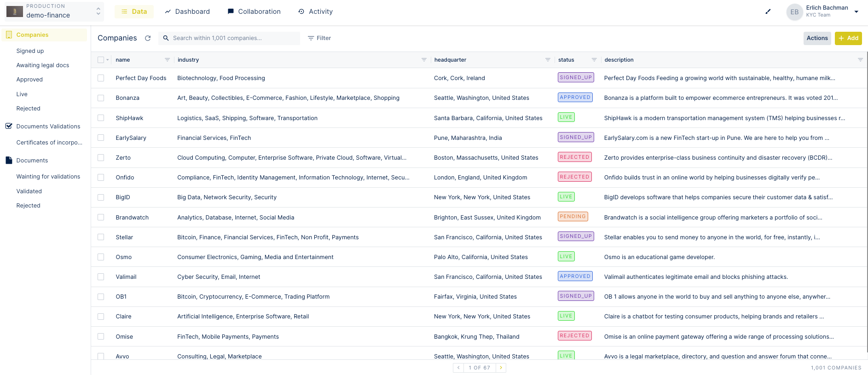
Task: Switch to the Activity tab
Action: coord(315,12)
